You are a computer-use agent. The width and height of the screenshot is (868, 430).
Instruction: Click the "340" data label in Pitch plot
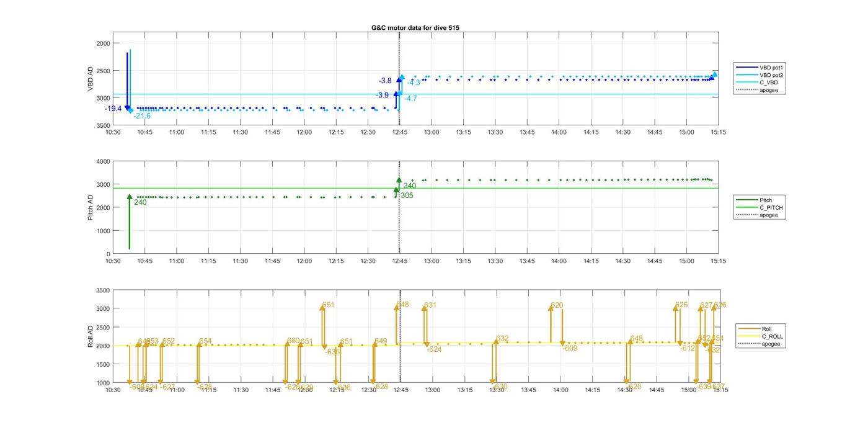pos(410,186)
